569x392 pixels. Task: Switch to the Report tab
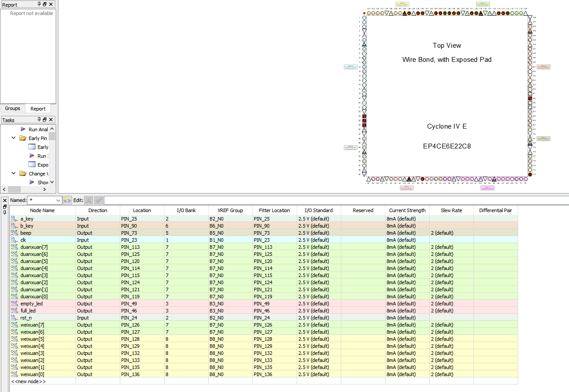tap(38, 109)
